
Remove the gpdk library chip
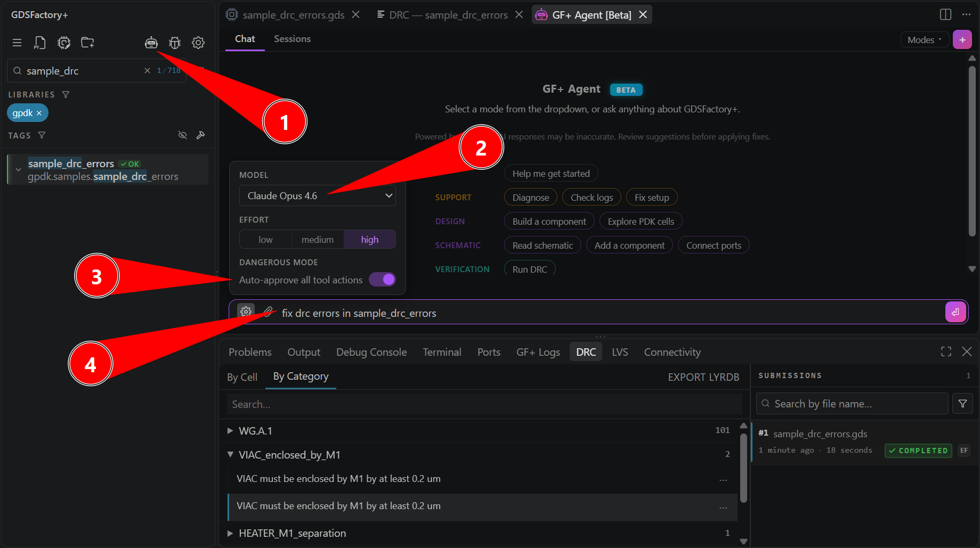tap(39, 113)
